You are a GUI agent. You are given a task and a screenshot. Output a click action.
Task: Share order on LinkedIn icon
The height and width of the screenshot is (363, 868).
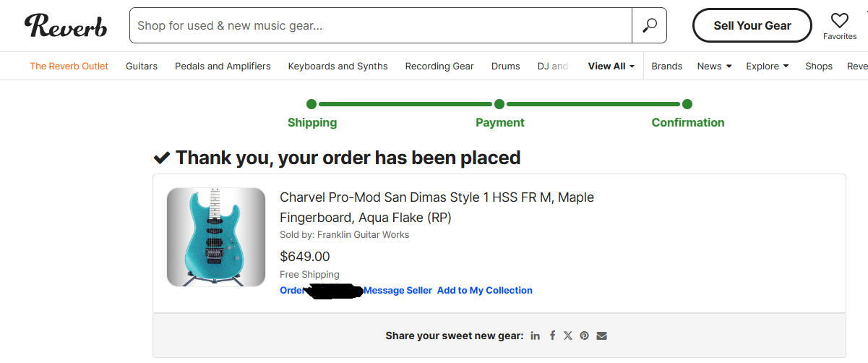click(x=535, y=336)
